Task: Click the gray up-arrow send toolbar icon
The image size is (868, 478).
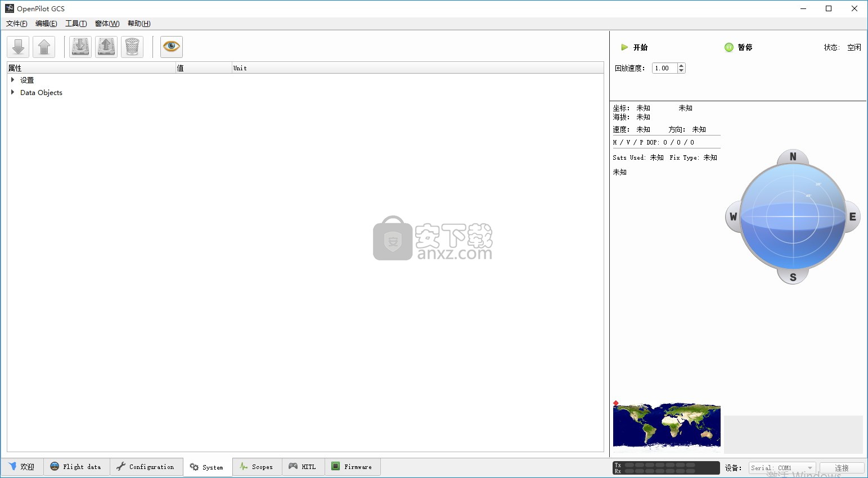Action: point(44,47)
